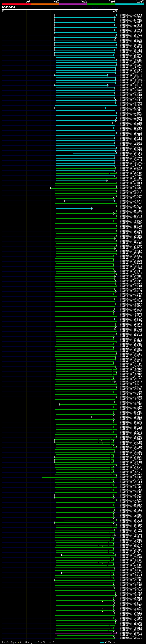Select the UniRef100_C0HGE1 label
Image resolution: width=146 pixels, height=644 pixels.
coord(131,613)
